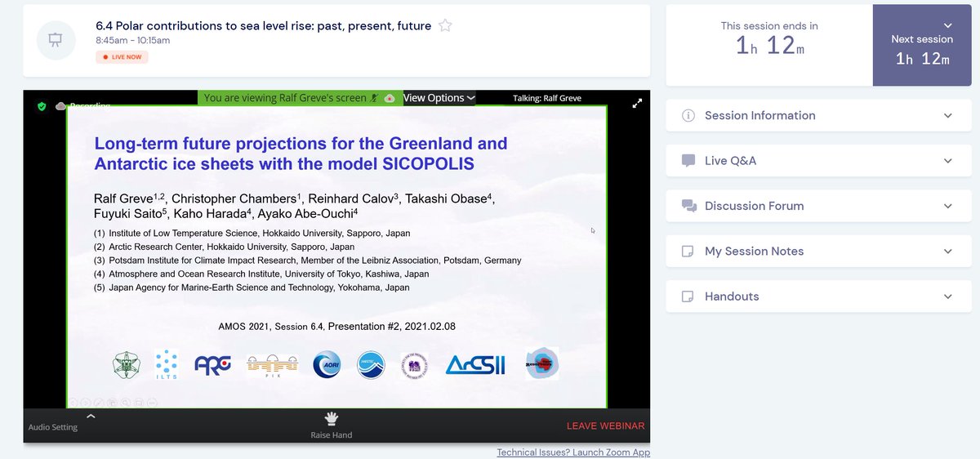
Task: Click the LIVE NOW badge
Action: 122,57
